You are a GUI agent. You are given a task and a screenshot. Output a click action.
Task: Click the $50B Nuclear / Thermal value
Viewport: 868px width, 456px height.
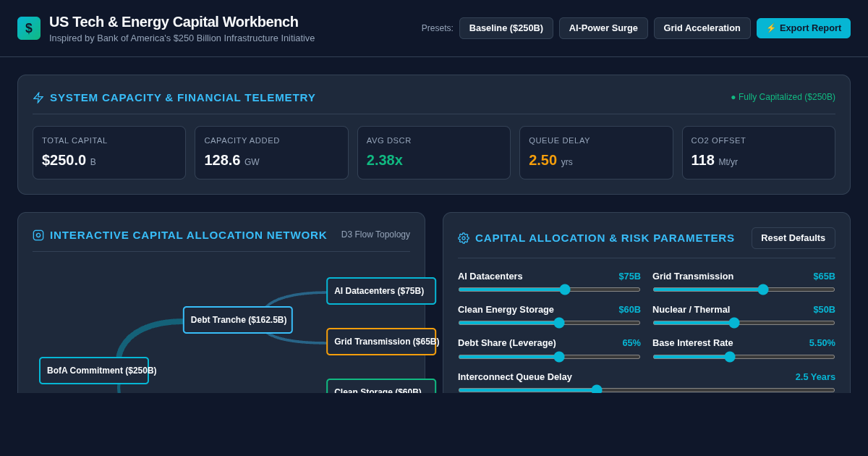[x=824, y=309]
